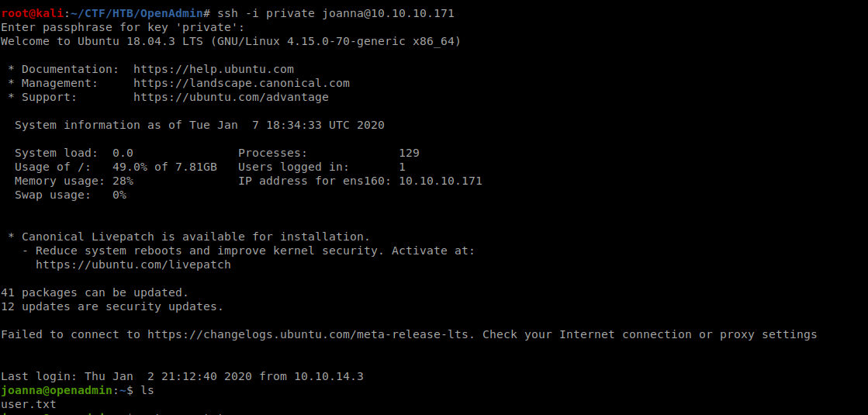Select the user.txt filename in listing
This screenshot has width=868, height=415.
point(29,404)
